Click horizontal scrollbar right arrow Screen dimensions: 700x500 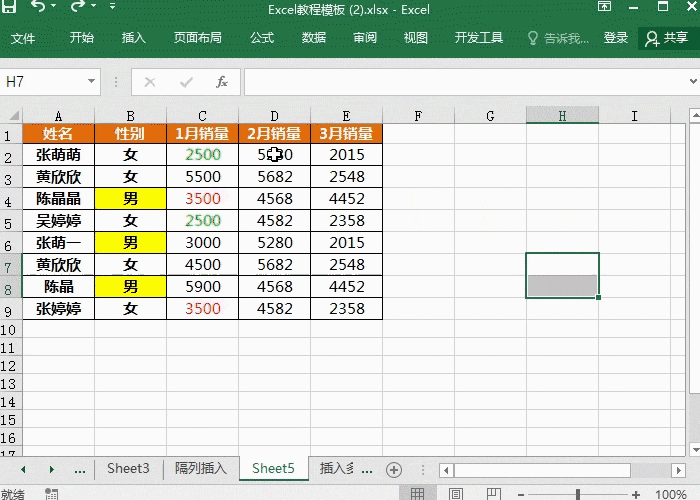coord(679,470)
